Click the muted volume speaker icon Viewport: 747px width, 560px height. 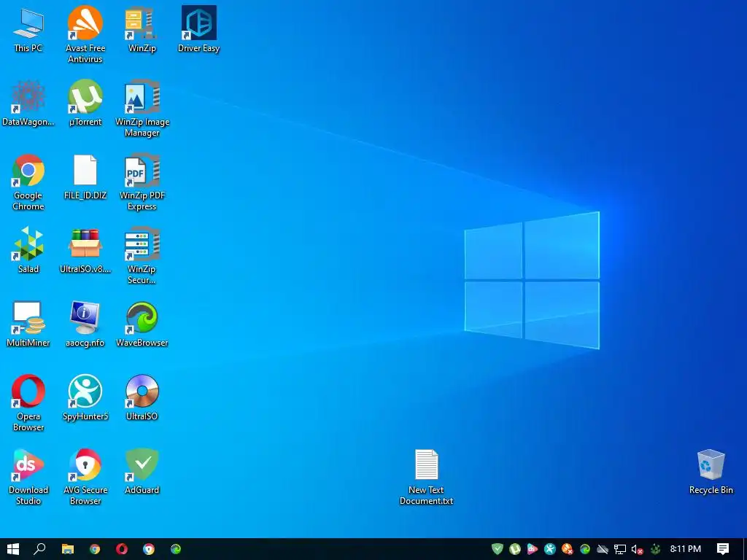638,549
